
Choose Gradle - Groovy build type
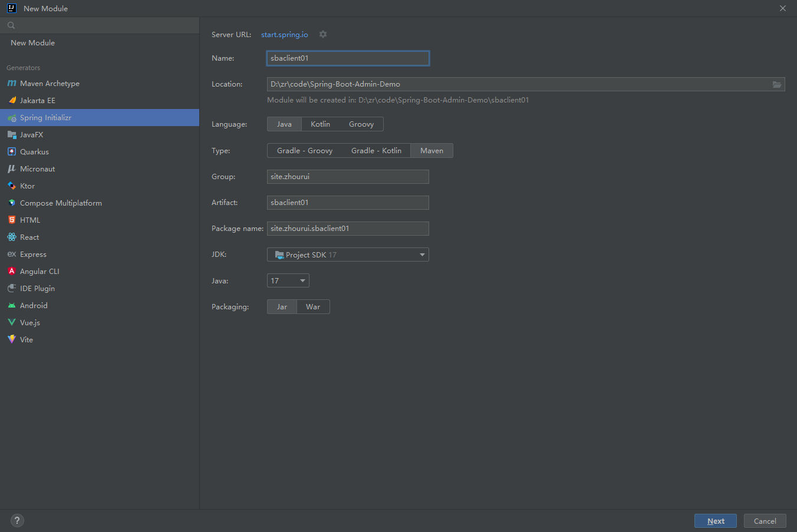coord(305,151)
